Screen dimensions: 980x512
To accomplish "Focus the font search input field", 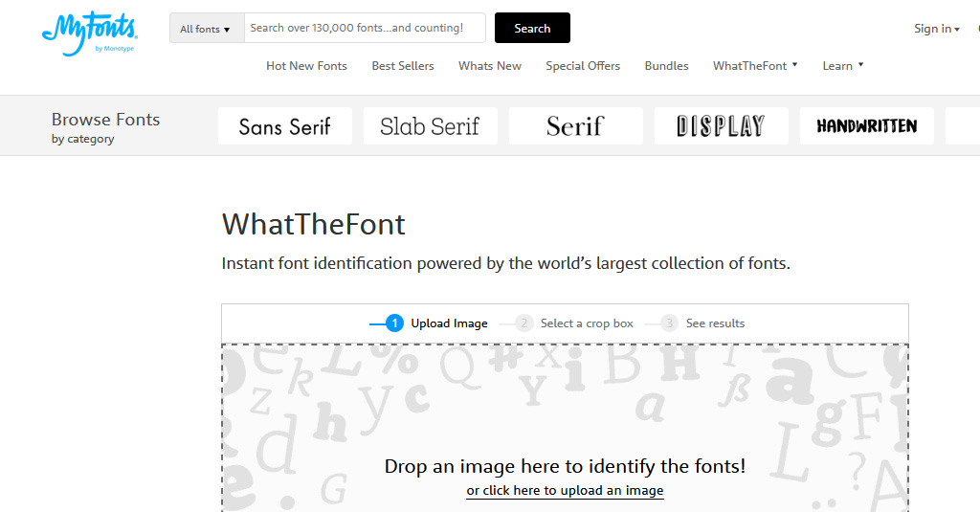I will [365, 29].
